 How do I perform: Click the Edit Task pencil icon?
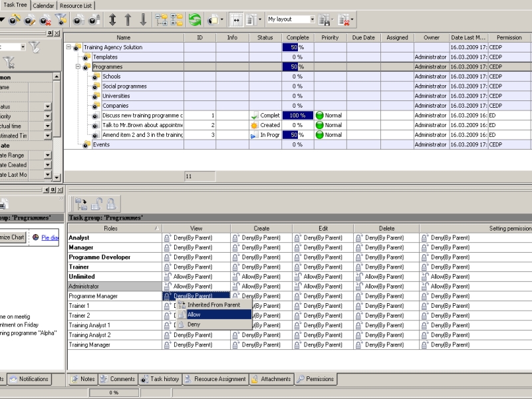tap(29, 20)
